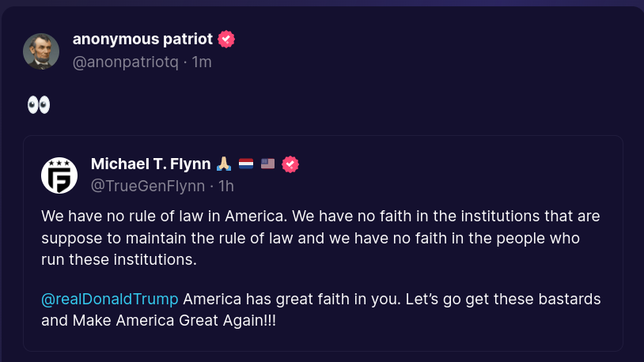The width and height of the screenshot is (644, 362).
Task: Click the red-white-blue striped flag emoji
Action: click(x=246, y=164)
